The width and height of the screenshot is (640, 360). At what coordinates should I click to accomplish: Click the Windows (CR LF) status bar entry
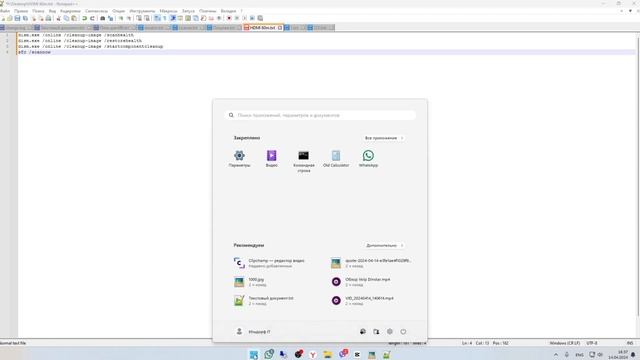coord(564,343)
